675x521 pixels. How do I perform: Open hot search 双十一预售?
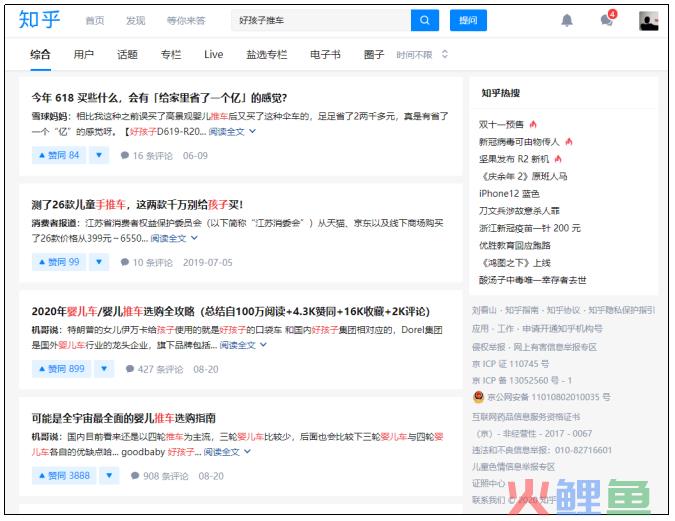pos(502,124)
